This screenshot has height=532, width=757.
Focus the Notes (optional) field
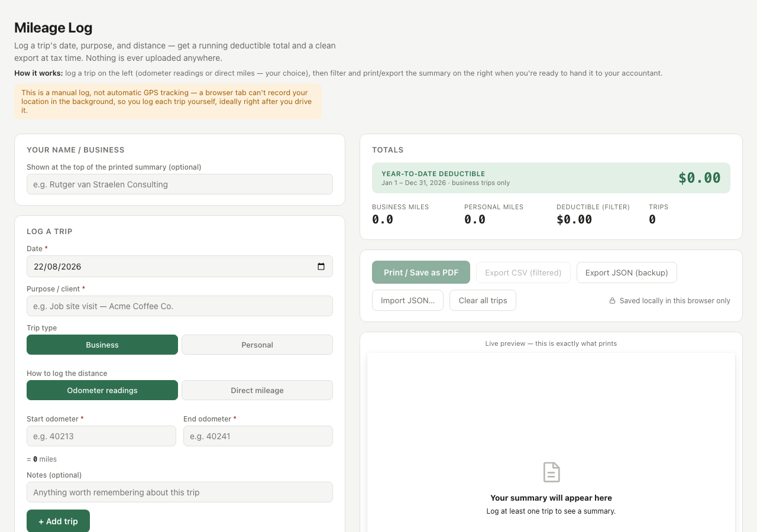coord(180,492)
